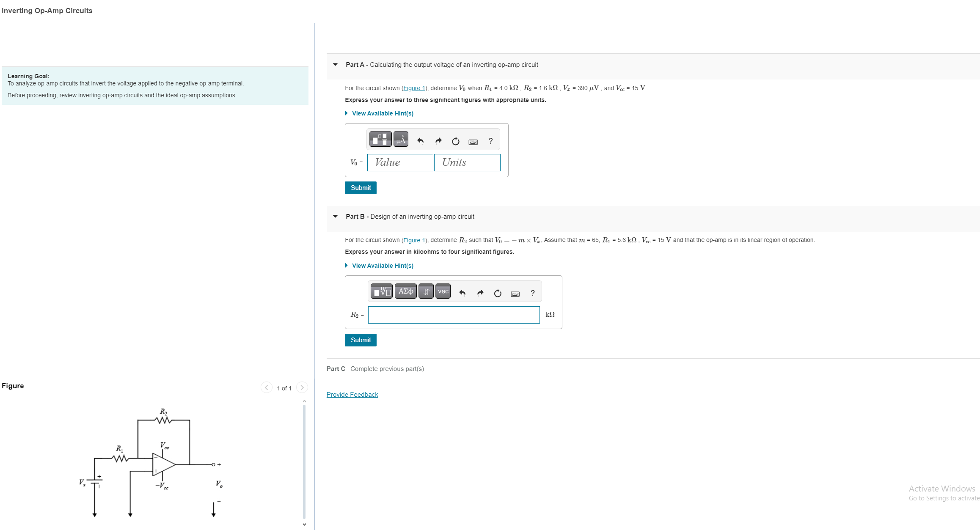Click redo arrow in Part A toolbar
980x530 pixels.
438,141
